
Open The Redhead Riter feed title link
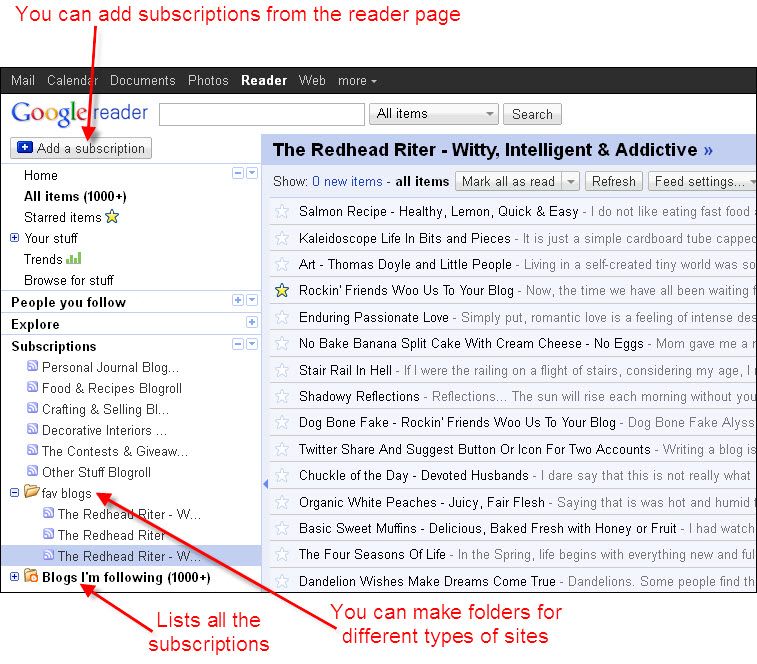tap(492, 150)
